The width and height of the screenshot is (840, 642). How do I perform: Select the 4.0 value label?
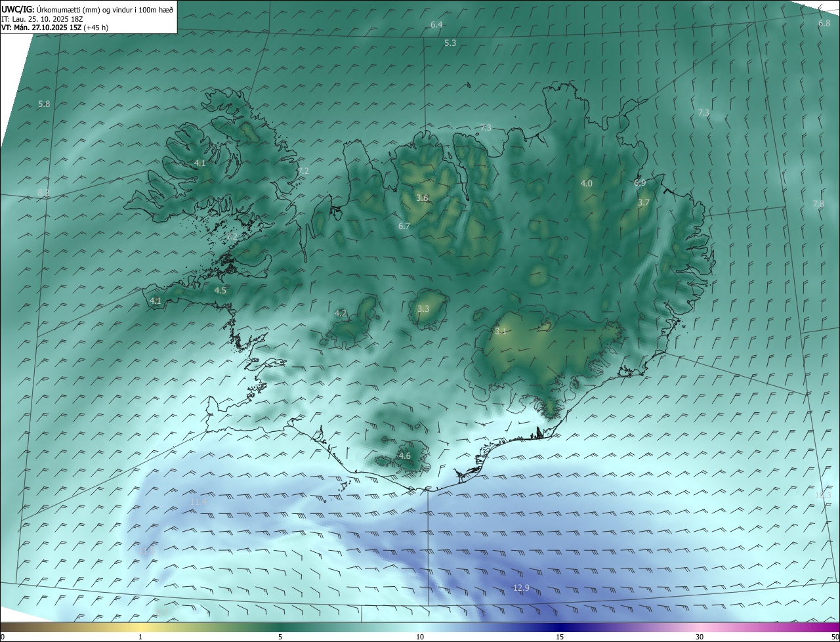[587, 183]
